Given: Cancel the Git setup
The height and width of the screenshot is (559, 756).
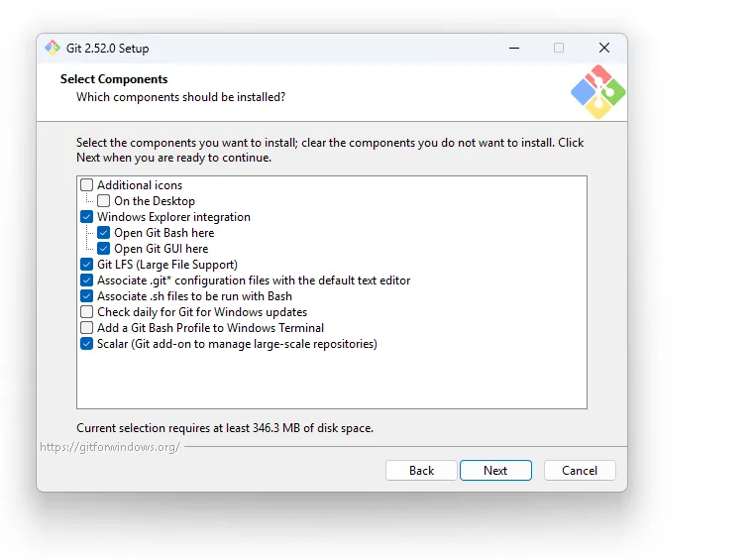Looking at the screenshot, I should point(580,471).
